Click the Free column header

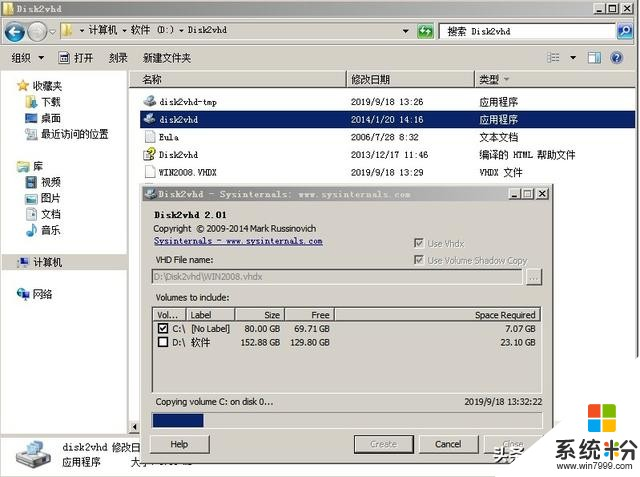(309, 315)
